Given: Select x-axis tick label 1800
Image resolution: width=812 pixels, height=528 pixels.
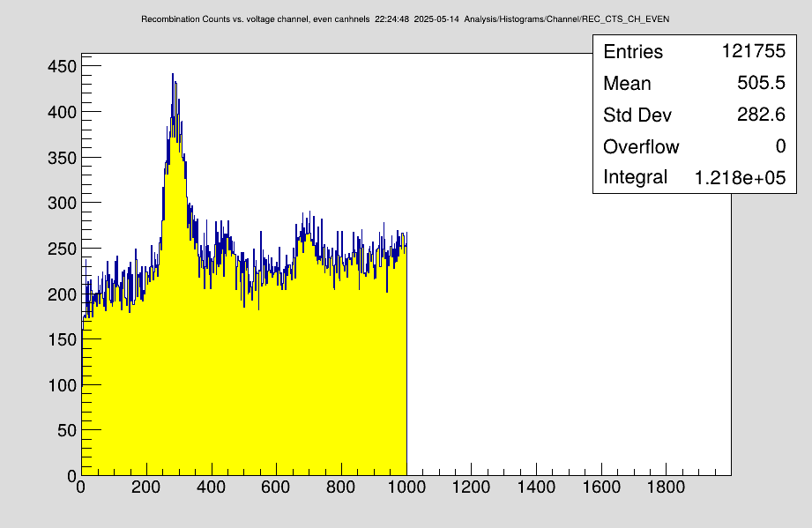Looking at the screenshot, I should [x=667, y=487].
